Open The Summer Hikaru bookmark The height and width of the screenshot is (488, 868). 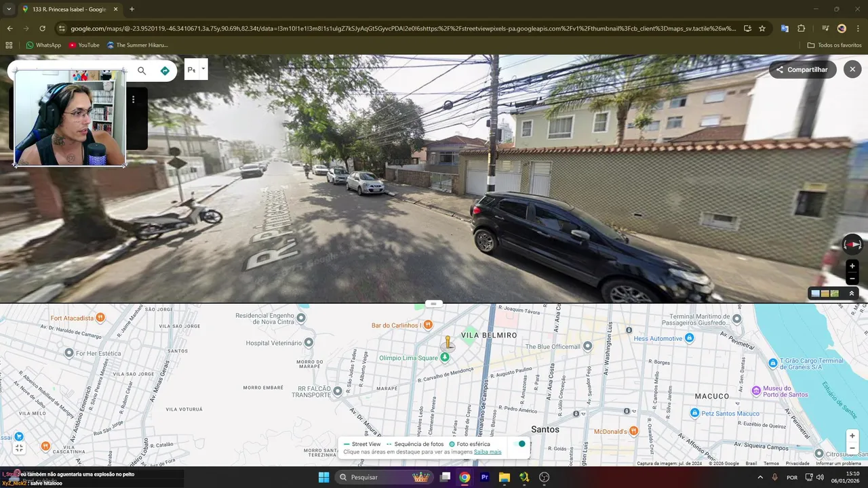tap(138, 45)
